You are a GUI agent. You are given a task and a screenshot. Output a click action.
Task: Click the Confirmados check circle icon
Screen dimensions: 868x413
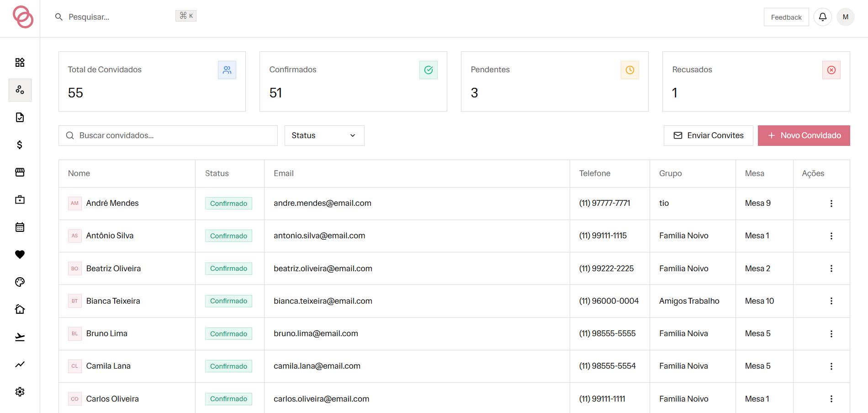429,70
